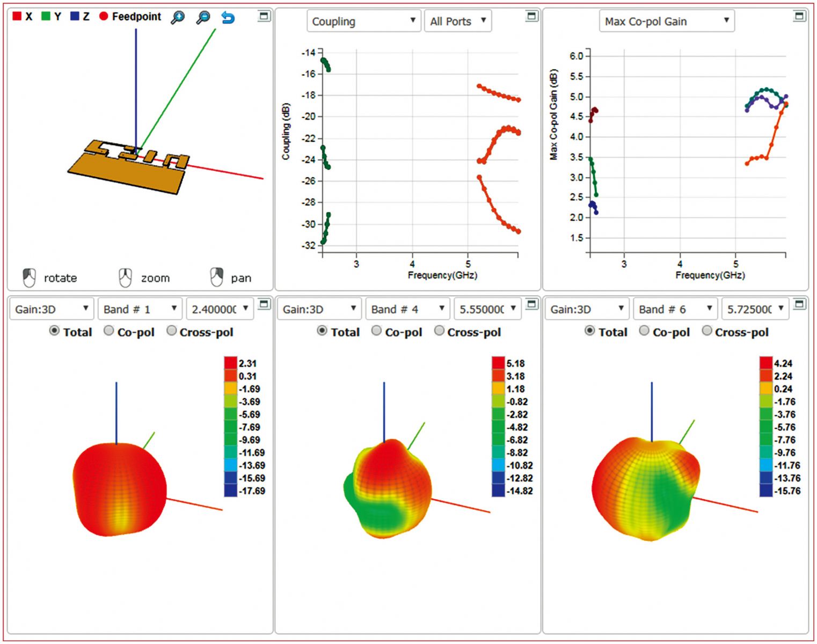Click 'Max Co-pol Gain (dB)' vertical axis label
817x644 pixels.
(x=553, y=114)
